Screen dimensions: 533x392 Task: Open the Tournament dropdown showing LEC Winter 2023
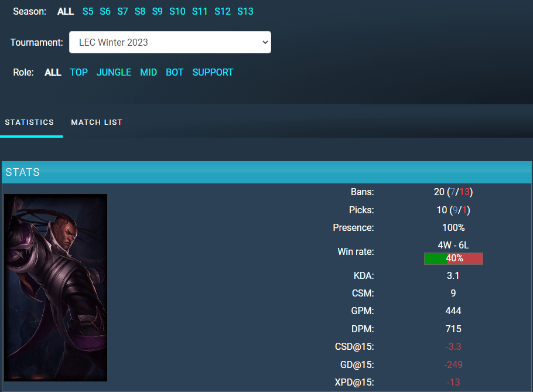pyautogui.click(x=170, y=42)
